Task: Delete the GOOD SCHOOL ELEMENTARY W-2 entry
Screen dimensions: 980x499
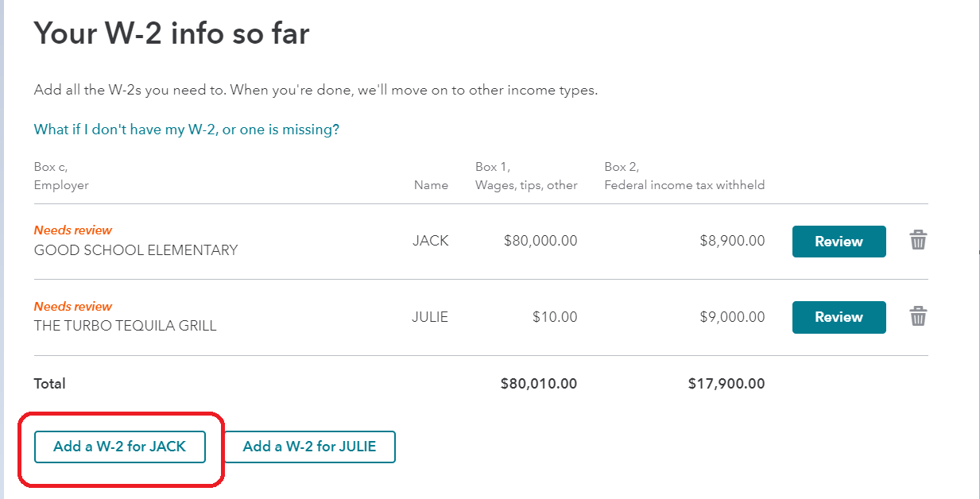Action: 918,240
